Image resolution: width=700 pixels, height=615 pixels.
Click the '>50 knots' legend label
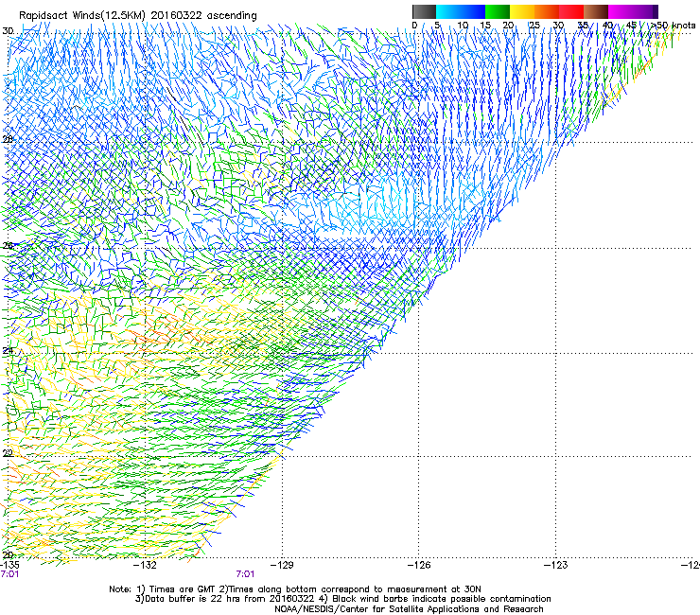(674, 25)
